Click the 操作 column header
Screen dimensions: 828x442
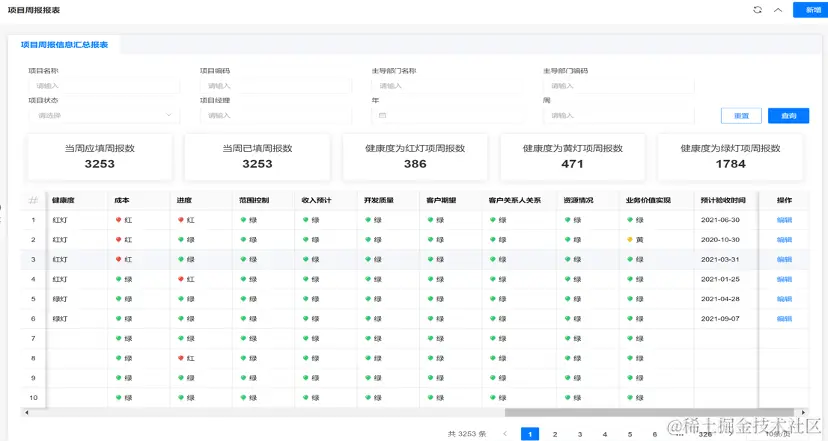784,200
